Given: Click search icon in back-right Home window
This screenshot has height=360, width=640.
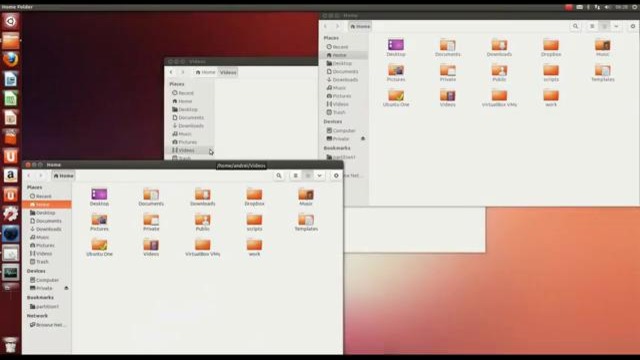Looking at the screenshot, I should (x=576, y=26).
